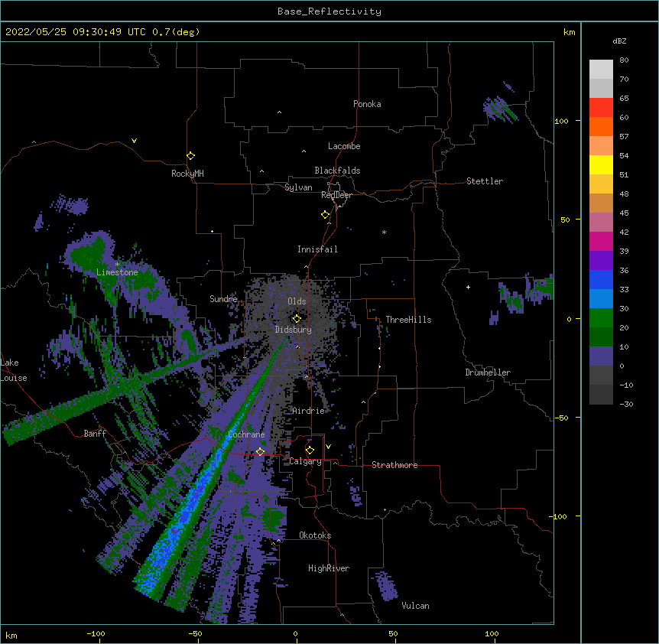Click the HighRiver label
Viewport: 659px width, 644px height.
coord(329,568)
